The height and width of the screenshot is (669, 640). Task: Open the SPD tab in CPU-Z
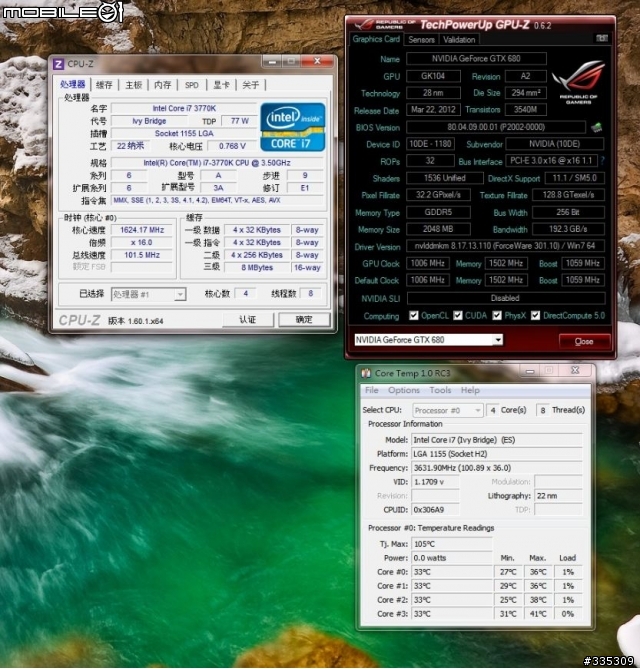192,85
